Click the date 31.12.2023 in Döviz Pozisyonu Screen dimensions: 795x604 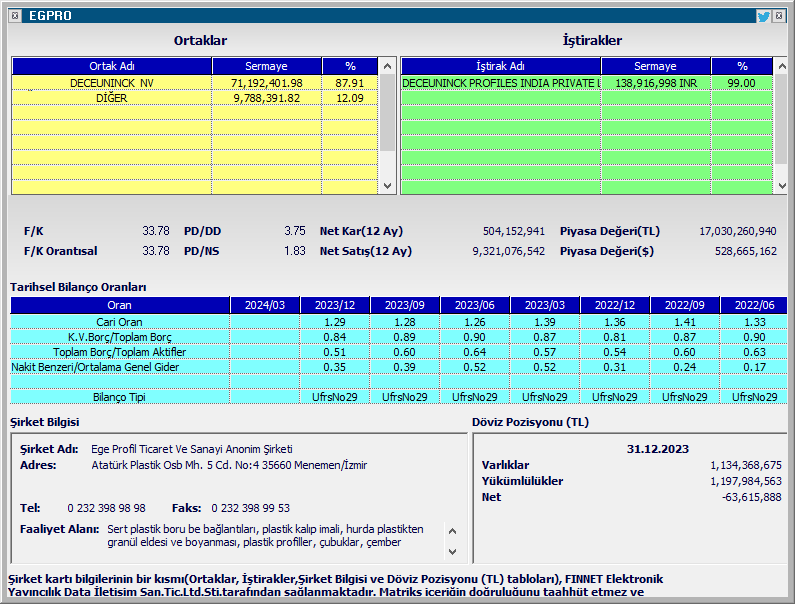(x=658, y=449)
